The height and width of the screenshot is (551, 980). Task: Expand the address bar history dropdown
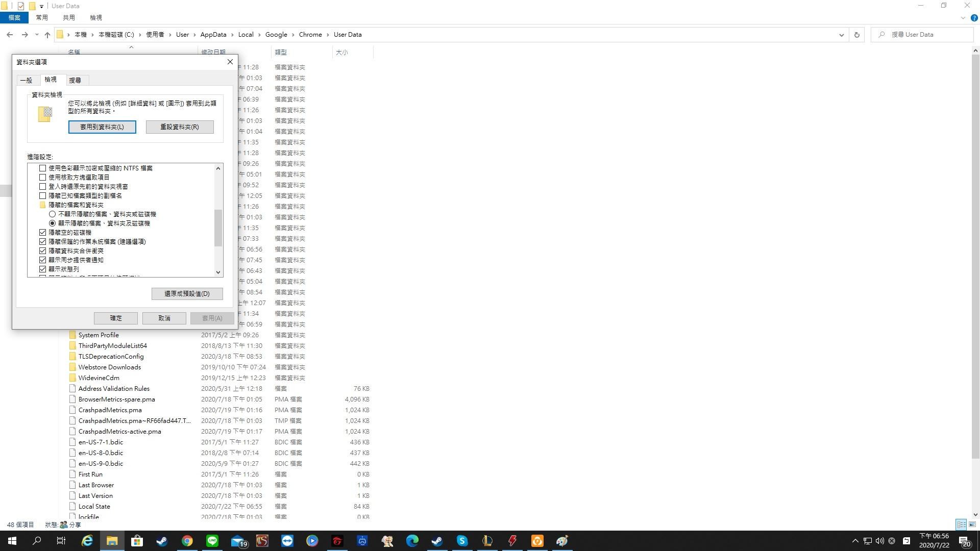pyautogui.click(x=841, y=35)
